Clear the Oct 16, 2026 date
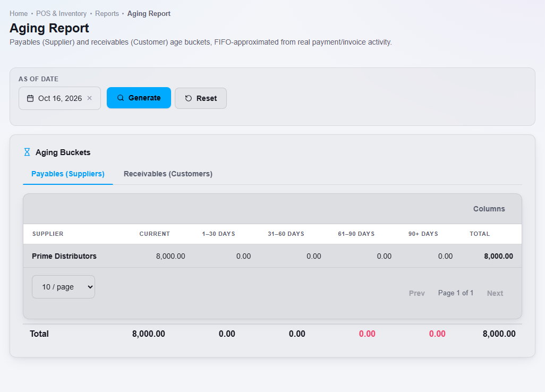This screenshot has height=392, width=545. [x=89, y=98]
